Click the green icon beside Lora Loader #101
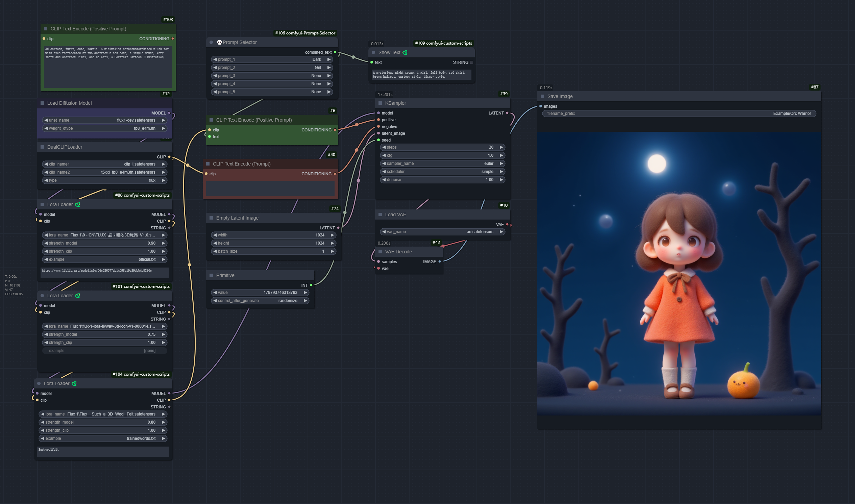855x504 pixels. point(77,296)
